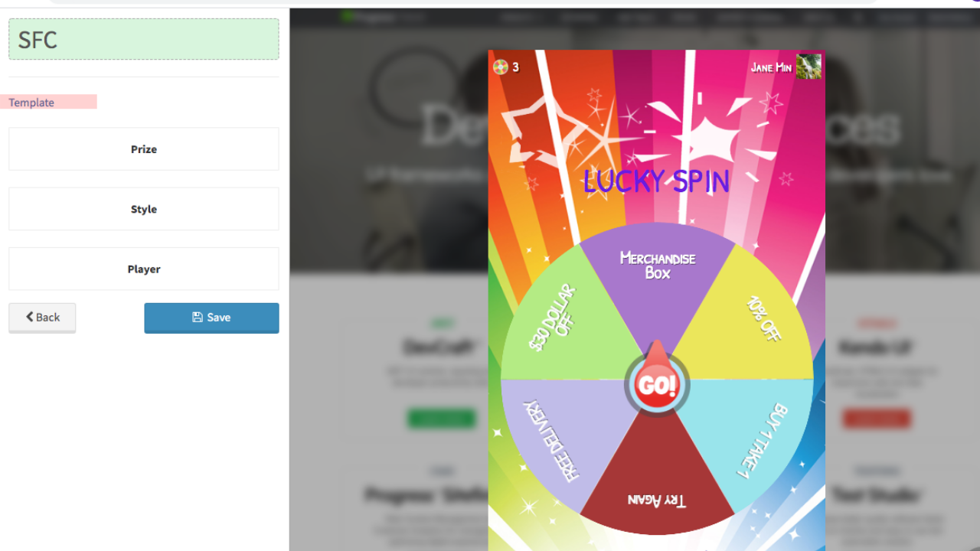The width and height of the screenshot is (980, 551).
Task: Expand the Player section
Action: 144,269
